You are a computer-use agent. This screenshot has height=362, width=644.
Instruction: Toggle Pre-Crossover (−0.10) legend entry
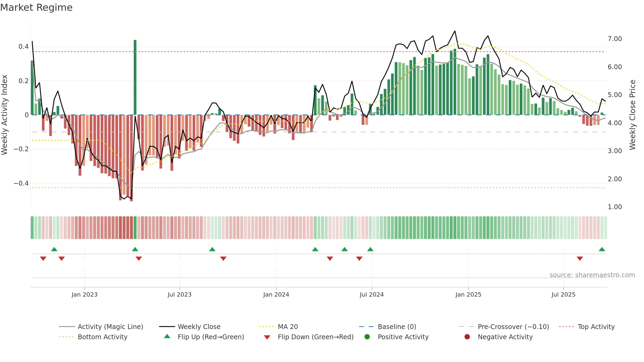click(504, 327)
